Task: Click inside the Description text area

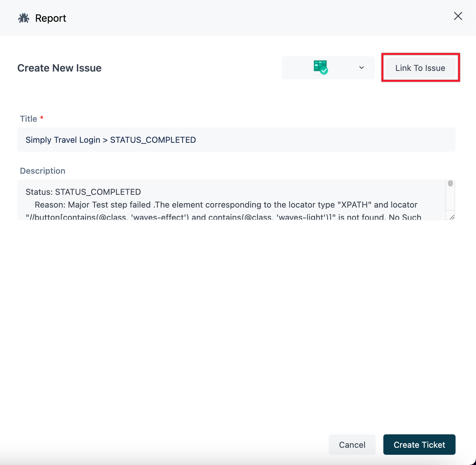Action: pyautogui.click(x=224, y=198)
